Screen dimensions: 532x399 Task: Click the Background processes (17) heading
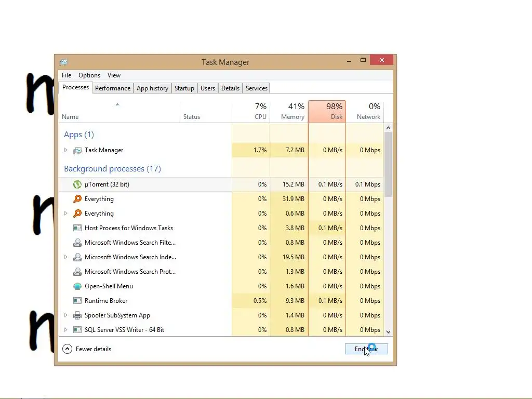[112, 169]
